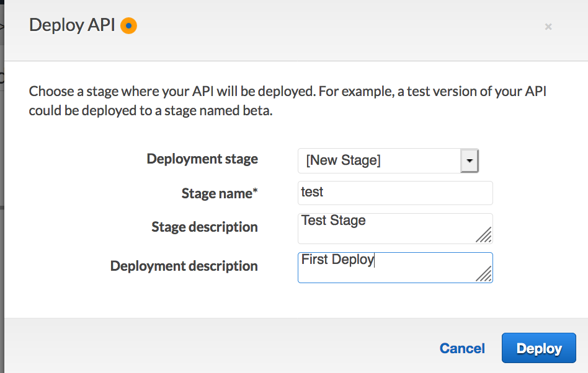Click the word "test" in Stage name
588x373 pixels.
(312, 192)
